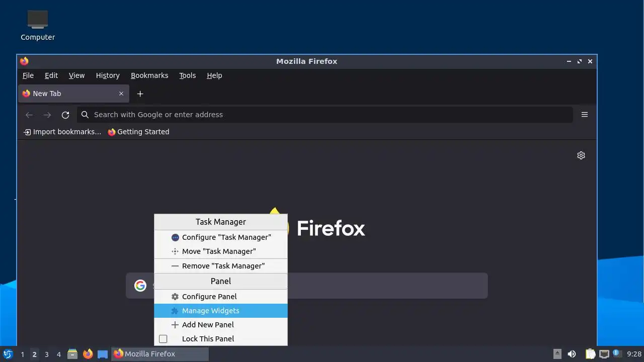The image size is (644, 362).
Task: Select Mozilla Firefox taskbar entry
Action: (x=160, y=354)
